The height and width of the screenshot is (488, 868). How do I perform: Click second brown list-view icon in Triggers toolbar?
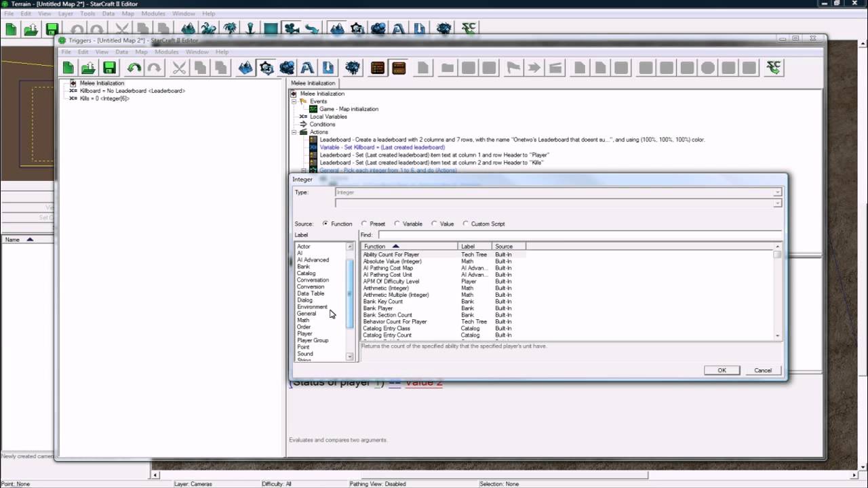pos(399,68)
